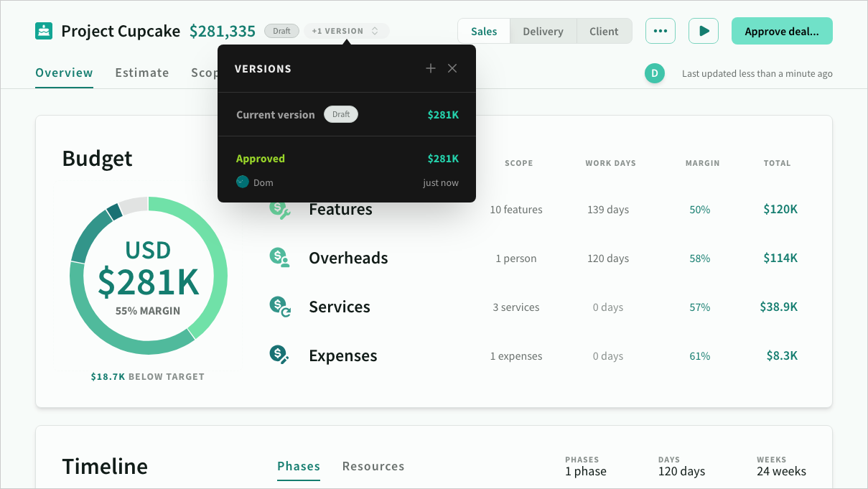
Task: Open the three-dots more options menu
Action: tap(660, 31)
